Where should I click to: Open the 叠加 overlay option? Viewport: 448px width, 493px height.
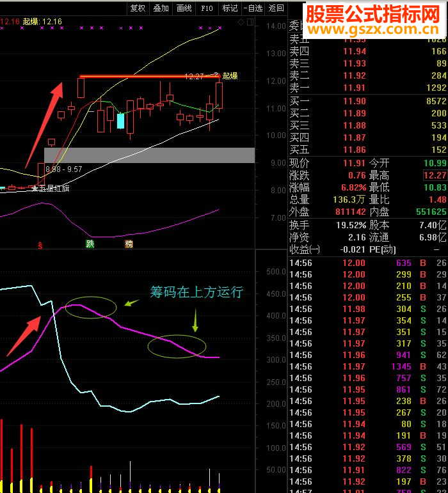pos(161,8)
